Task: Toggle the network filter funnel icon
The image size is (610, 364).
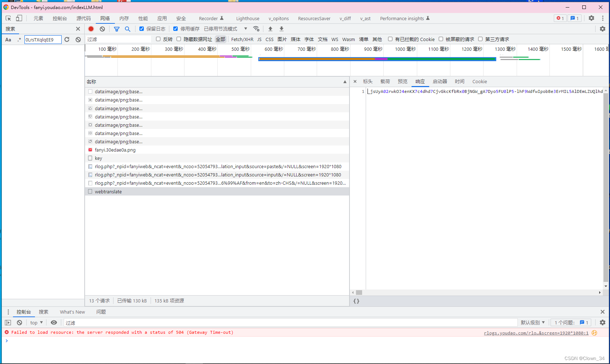Action: (117, 29)
